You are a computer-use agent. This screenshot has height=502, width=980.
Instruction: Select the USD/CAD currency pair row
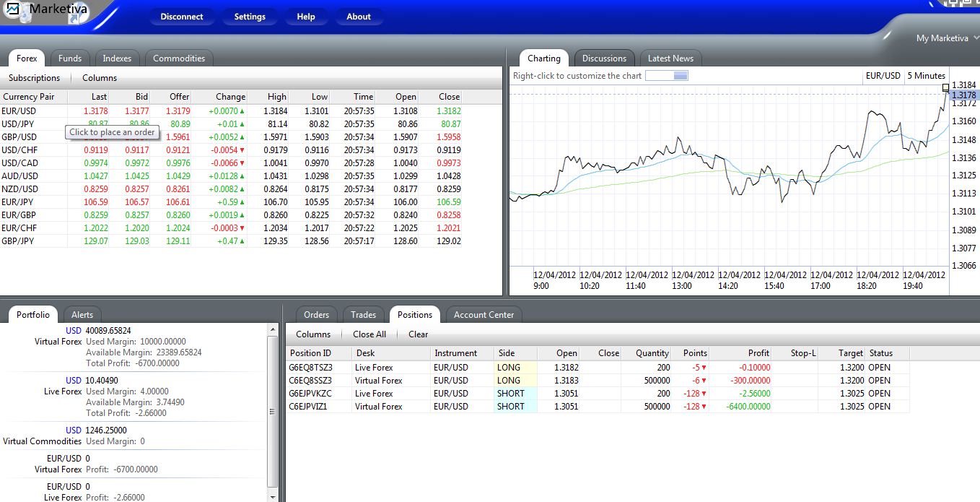pos(231,163)
